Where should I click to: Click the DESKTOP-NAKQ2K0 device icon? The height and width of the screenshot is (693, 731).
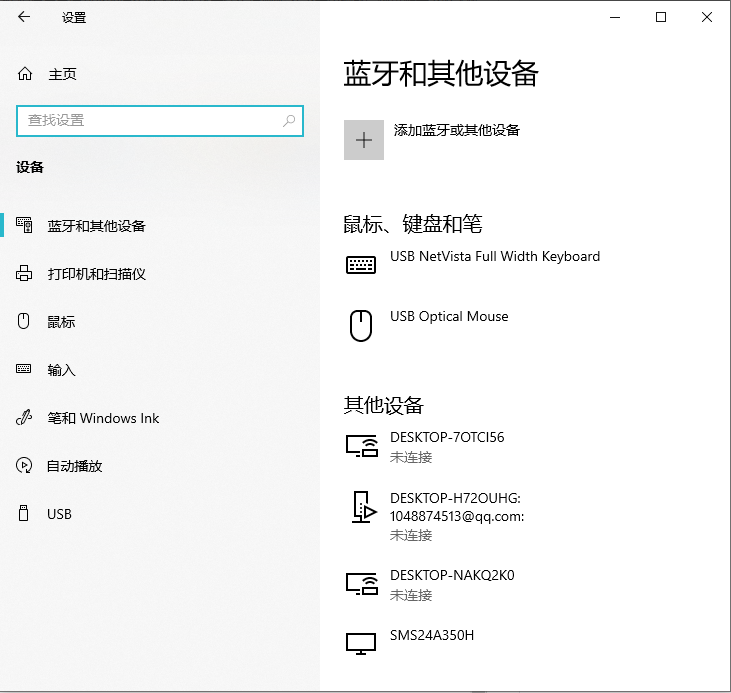point(361,584)
